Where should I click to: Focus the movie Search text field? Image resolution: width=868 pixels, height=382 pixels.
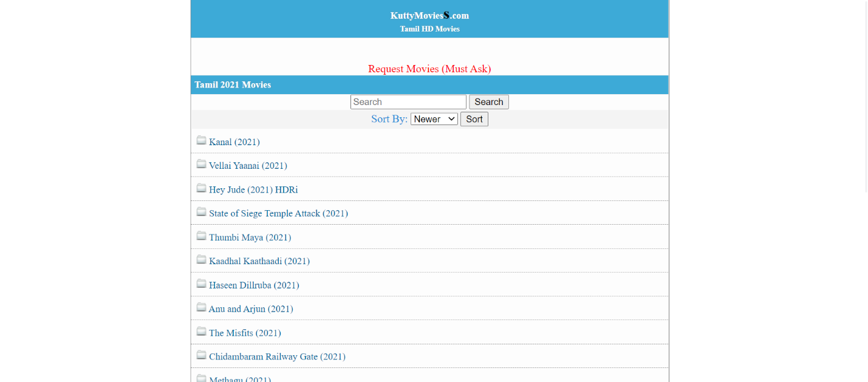408,102
